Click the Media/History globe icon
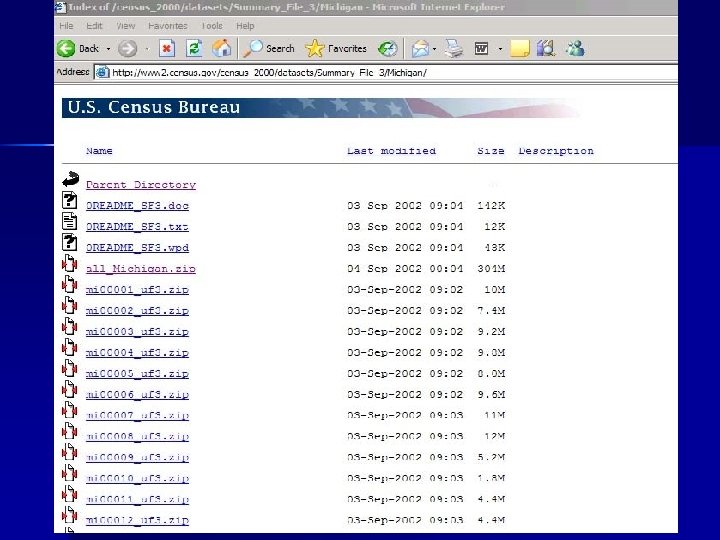This screenshot has height=540, width=720. [388, 48]
